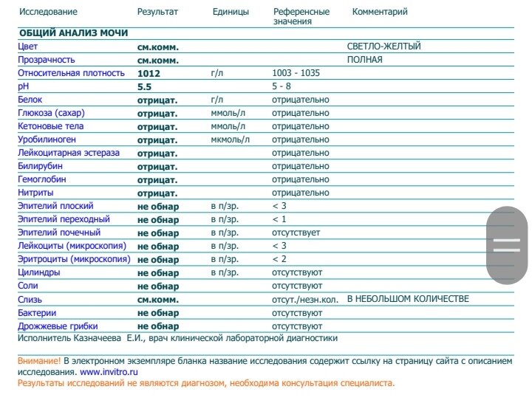Select the г/л unit for Белок
Image resolution: width=532 pixels, height=409 pixels.
pyautogui.click(x=216, y=100)
